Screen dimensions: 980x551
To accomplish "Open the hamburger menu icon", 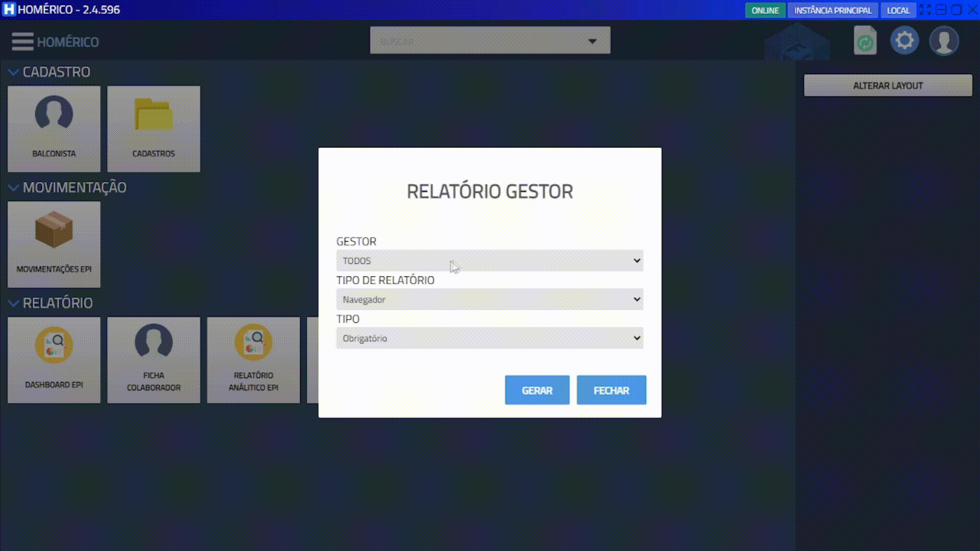I will pos(22,41).
